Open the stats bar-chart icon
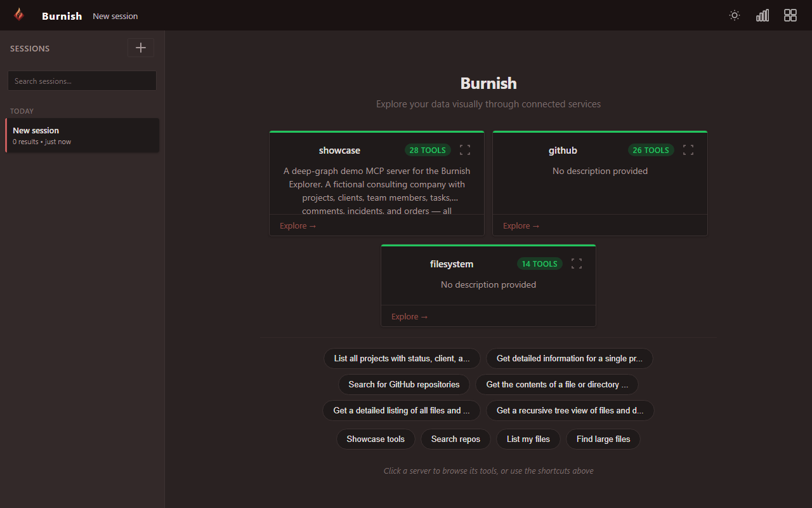This screenshot has width=812, height=508. pyautogui.click(x=763, y=15)
